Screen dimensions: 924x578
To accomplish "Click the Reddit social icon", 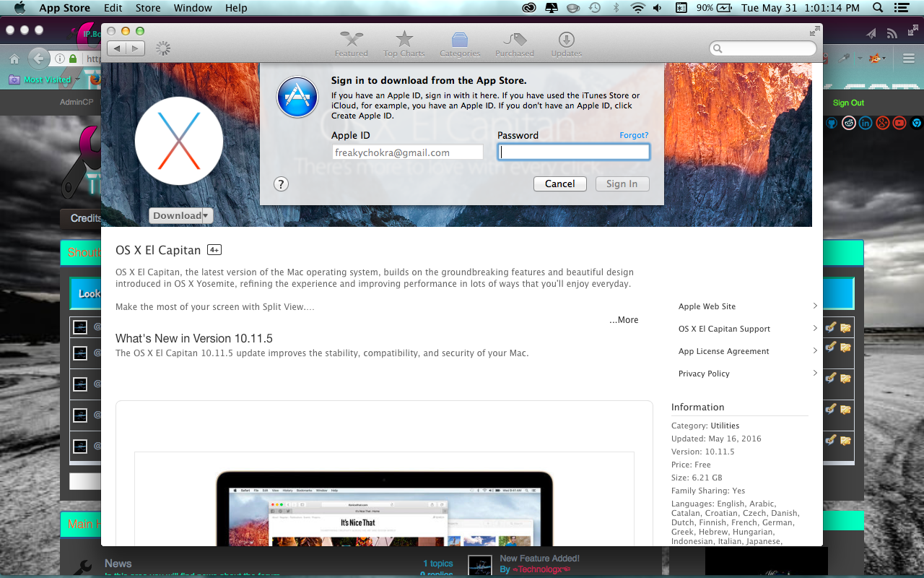I will click(x=849, y=123).
